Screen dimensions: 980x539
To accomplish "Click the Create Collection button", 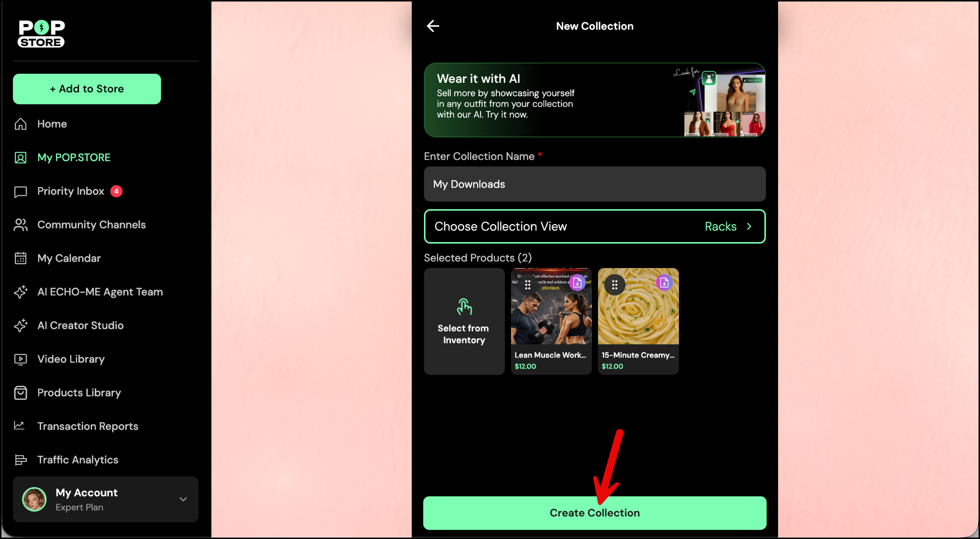I will tap(594, 513).
